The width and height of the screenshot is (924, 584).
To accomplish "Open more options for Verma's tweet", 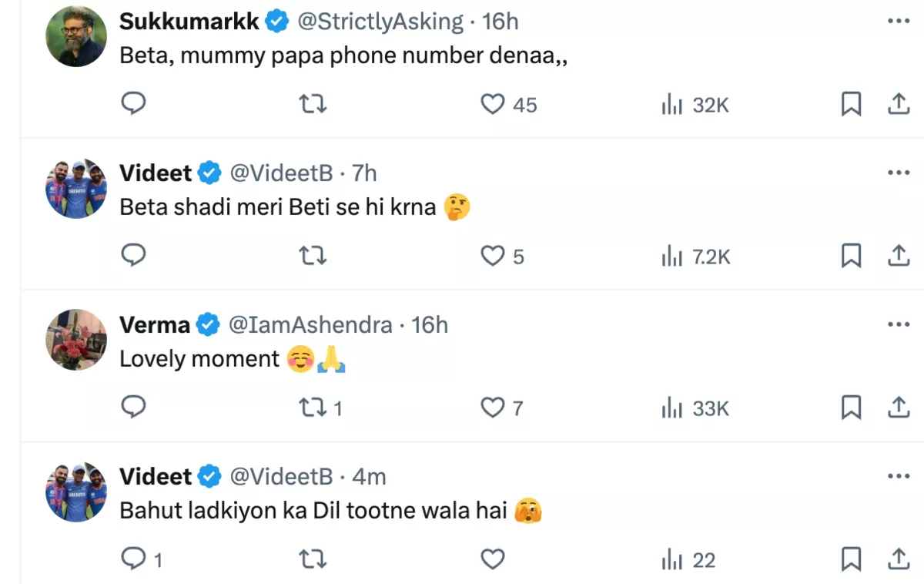I will pyautogui.click(x=899, y=325).
